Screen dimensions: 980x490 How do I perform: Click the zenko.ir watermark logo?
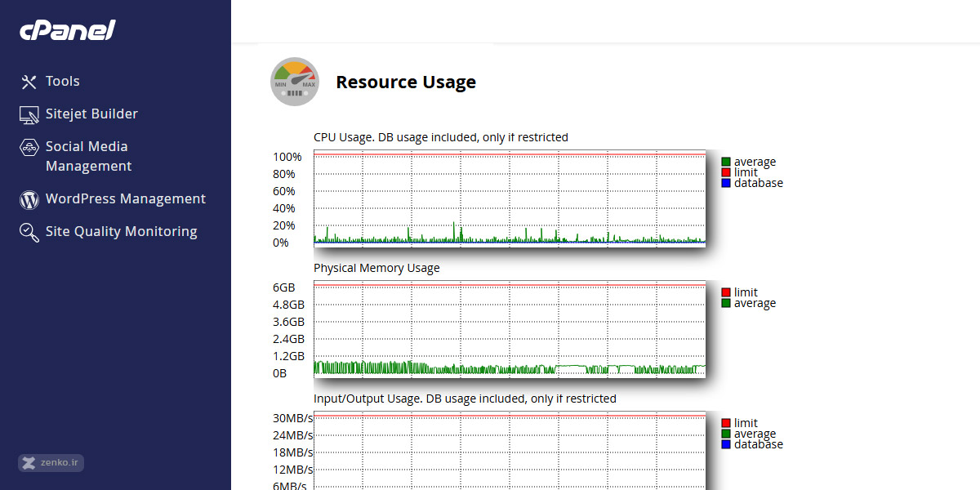(x=51, y=463)
